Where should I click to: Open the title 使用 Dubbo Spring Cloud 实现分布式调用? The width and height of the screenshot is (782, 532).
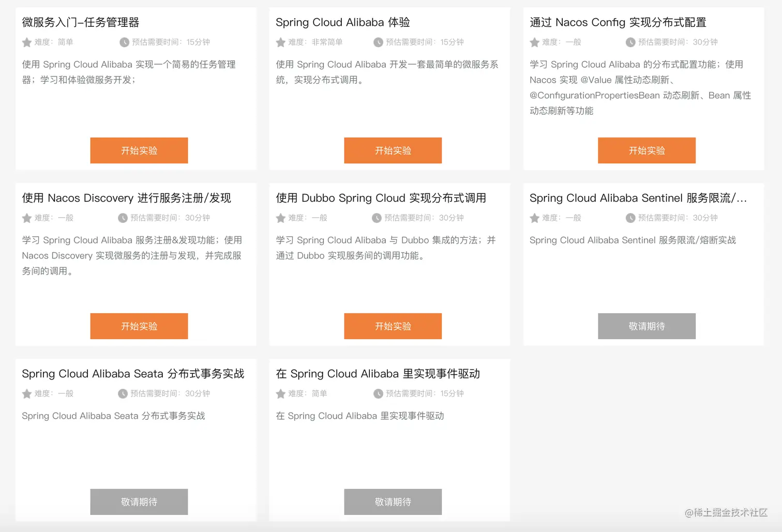[381, 198]
